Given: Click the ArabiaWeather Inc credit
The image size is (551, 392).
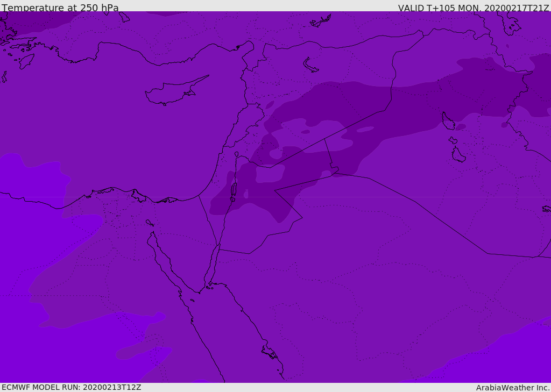Looking at the screenshot, I should (512, 388).
